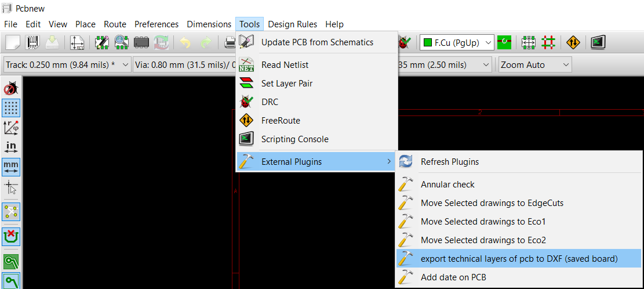Switch units to inches
Viewport: 644px width, 289px height.
click(x=11, y=147)
